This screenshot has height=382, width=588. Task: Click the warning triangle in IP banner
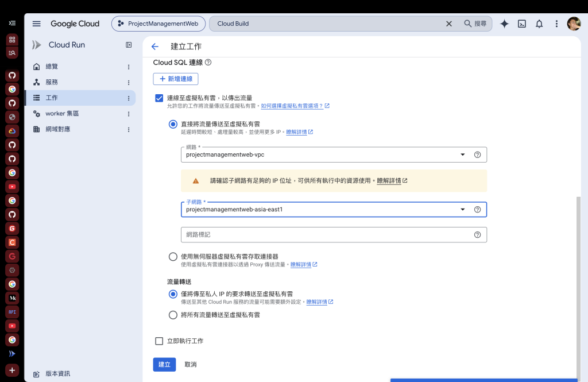pyautogui.click(x=196, y=181)
